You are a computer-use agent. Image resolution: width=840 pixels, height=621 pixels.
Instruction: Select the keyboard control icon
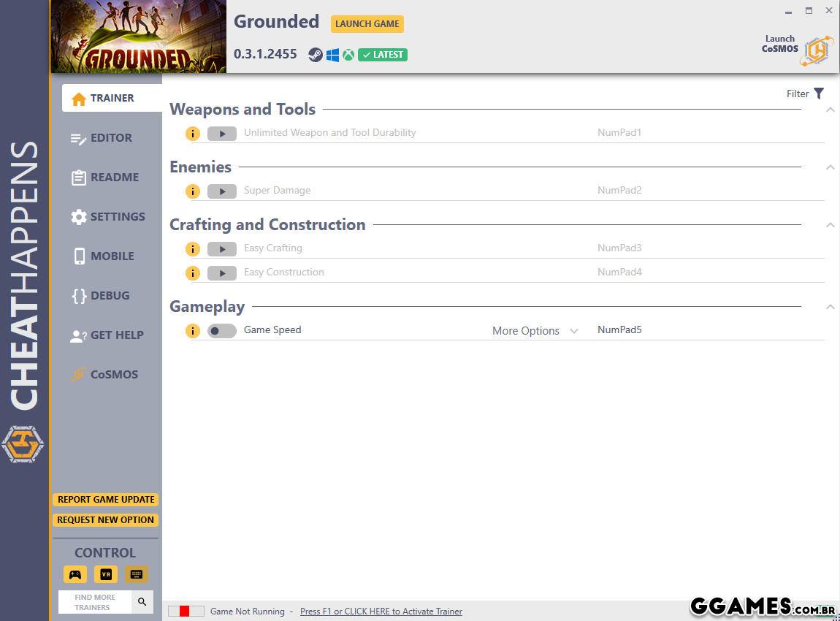(137, 574)
